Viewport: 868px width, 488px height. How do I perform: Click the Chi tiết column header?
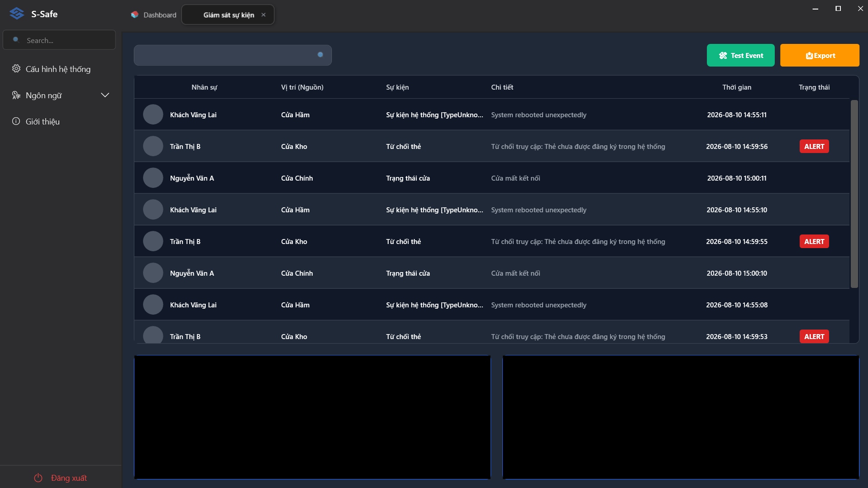(502, 87)
